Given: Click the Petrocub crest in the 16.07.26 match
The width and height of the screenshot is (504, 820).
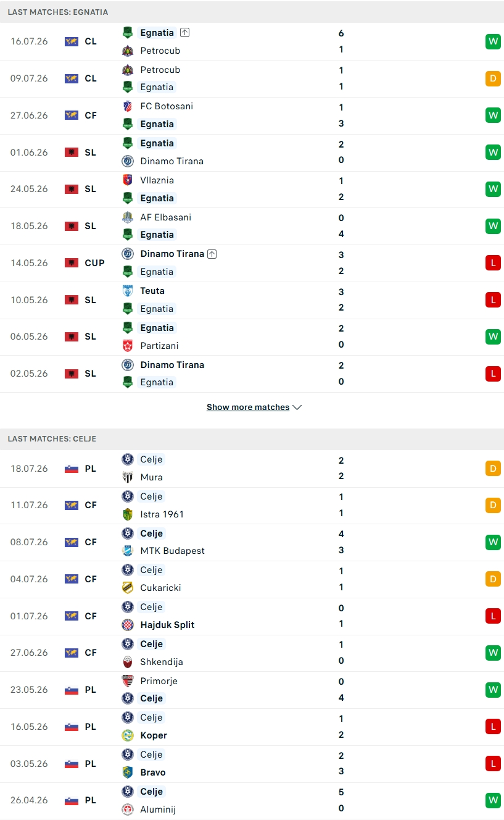Looking at the screenshot, I should [128, 51].
